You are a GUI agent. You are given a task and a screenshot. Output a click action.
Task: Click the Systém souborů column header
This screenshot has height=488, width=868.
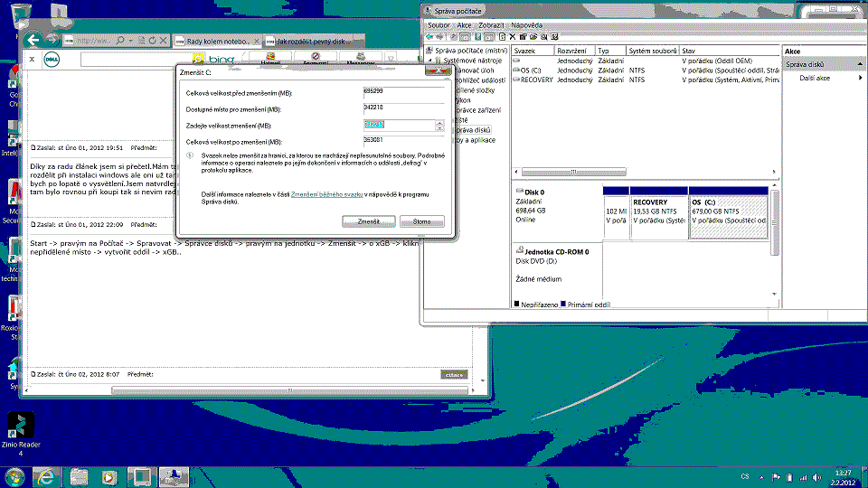652,51
